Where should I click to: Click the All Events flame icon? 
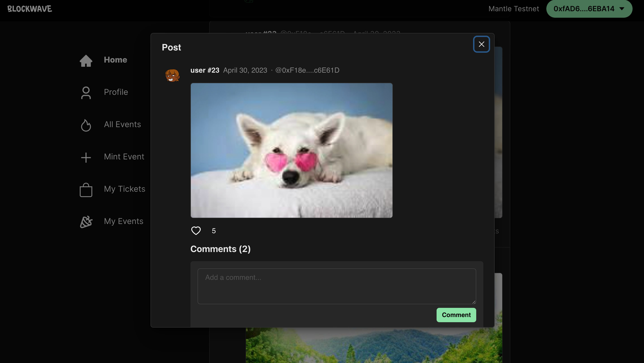86,125
